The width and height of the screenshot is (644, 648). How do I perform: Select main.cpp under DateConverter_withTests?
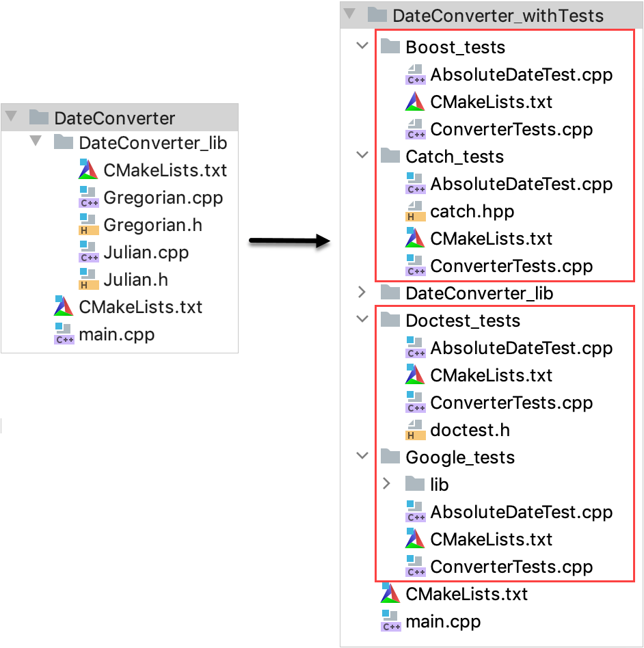(444, 621)
